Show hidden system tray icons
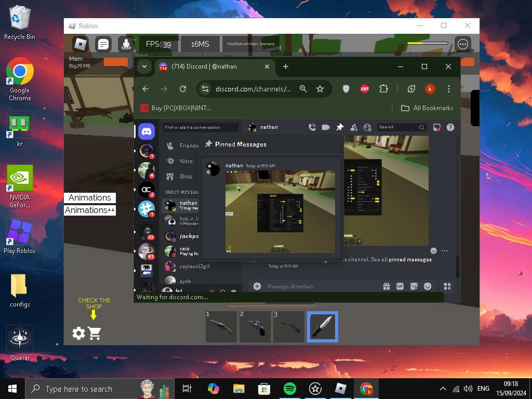532x399 pixels. coord(443,389)
